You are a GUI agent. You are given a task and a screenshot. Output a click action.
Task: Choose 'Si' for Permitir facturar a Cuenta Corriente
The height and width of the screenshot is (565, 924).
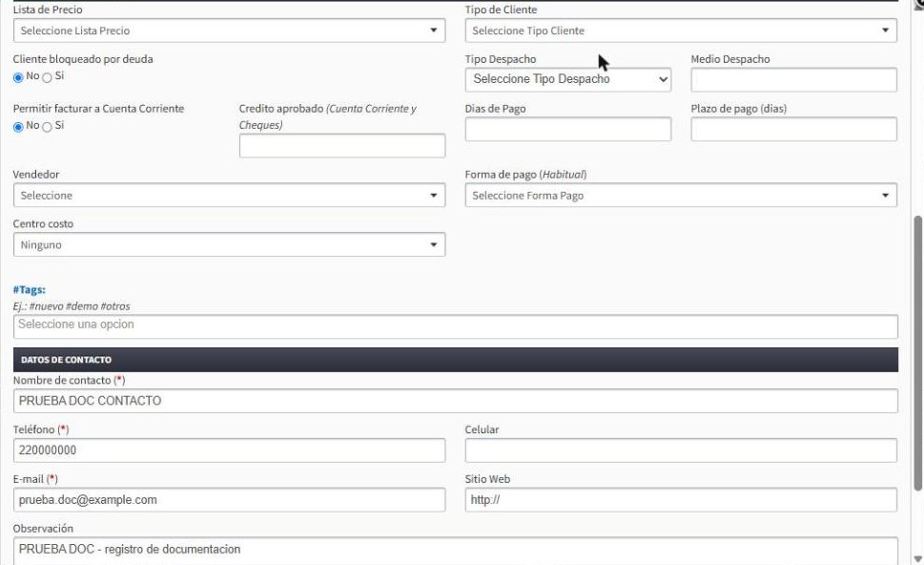click(x=47, y=127)
